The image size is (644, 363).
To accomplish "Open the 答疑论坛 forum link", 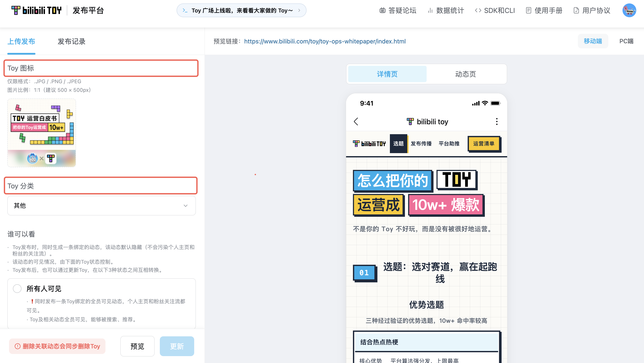I will pos(398,10).
